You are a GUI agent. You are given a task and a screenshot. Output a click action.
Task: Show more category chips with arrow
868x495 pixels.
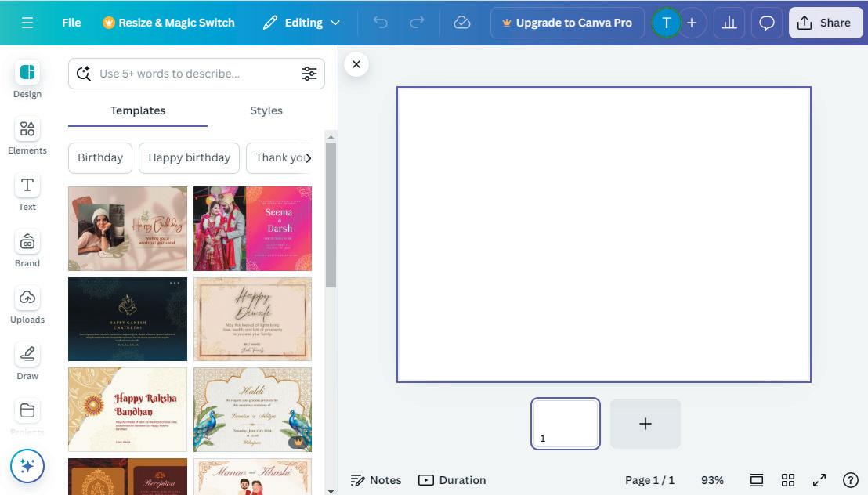click(x=309, y=157)
